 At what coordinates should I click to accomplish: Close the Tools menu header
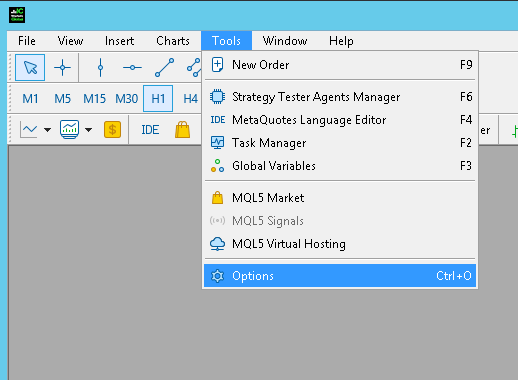tap(226, 41)
